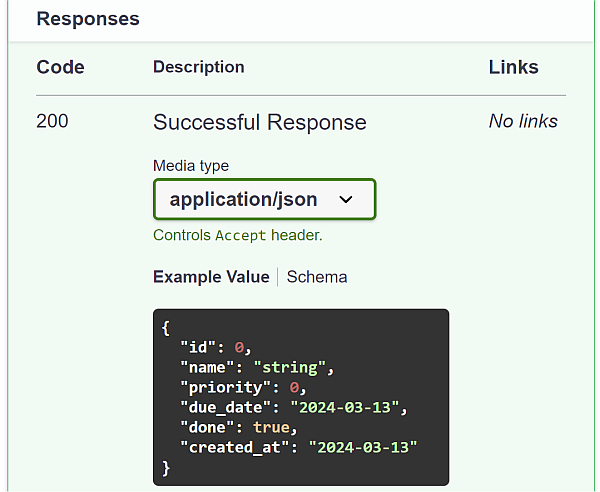Select the Example Value tab
This screenshot has width=600, height=492.
click(211, 277)
